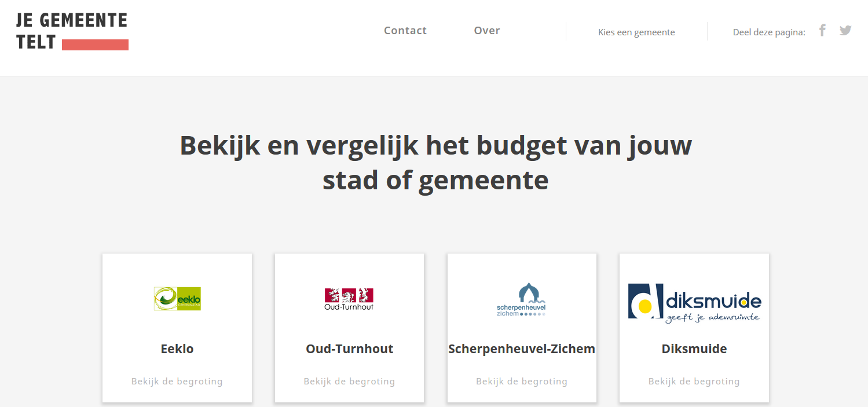The height and width of the screenshot is (407, 868).
Task: Share page via Facebook icon
Action: pyautogui.click(x=822, y=31)
